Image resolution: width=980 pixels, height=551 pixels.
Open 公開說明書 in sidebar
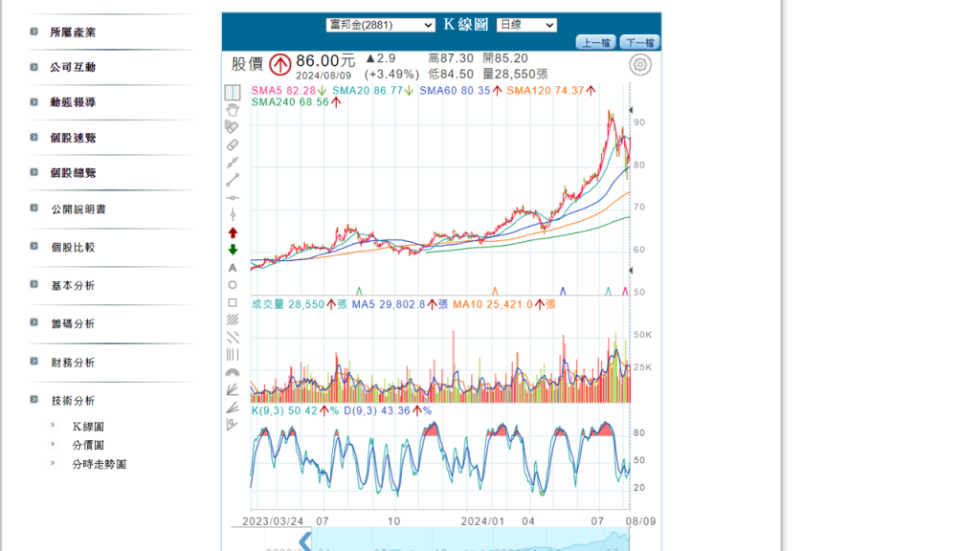(x=78, y=209)
